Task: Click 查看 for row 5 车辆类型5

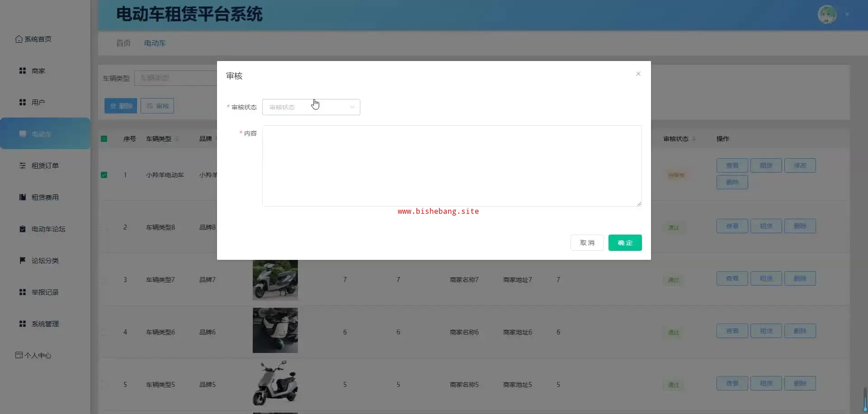Action: point(732,383)
